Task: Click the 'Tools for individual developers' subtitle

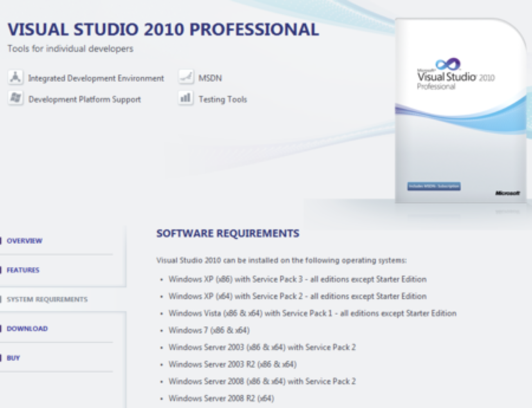Action: pos(70,49)
